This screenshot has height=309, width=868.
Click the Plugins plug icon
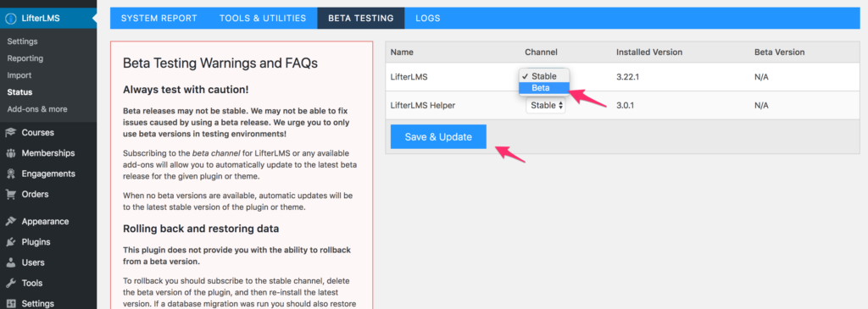point(10,242)
